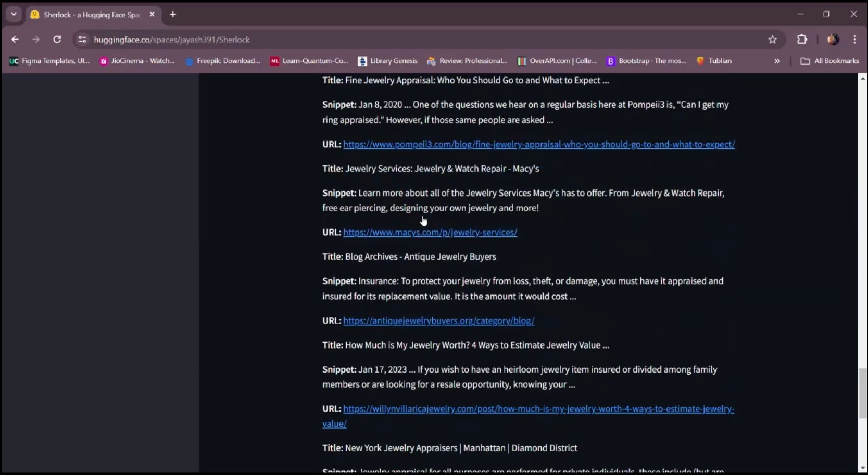Go back to the previous page
Screen dimensions: 868x475
pos(15,40)
